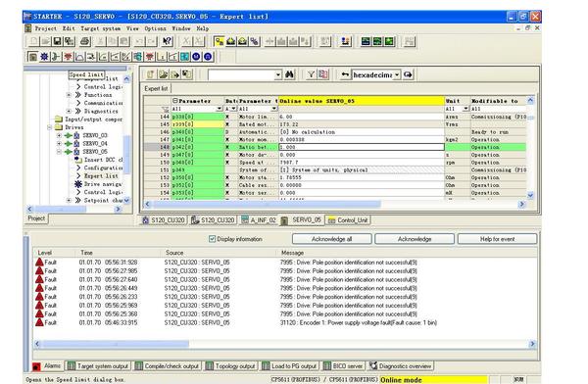Open the Load to PG output tab
This screenshot has width=588, height=384.
coord(289,366)
